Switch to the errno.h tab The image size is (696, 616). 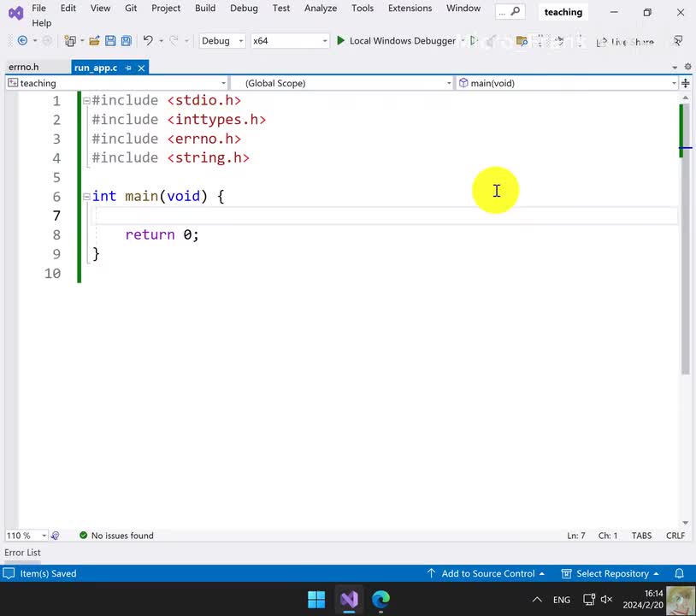[x=24, y=67]
